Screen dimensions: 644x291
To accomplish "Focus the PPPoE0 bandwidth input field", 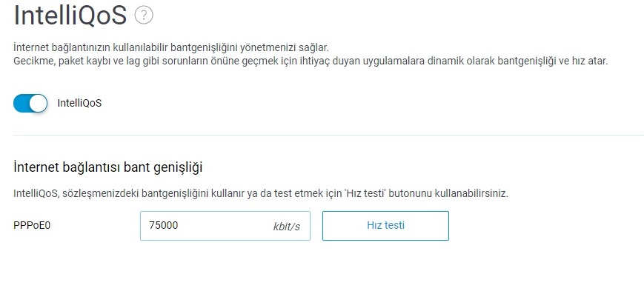I will [225, 226].
